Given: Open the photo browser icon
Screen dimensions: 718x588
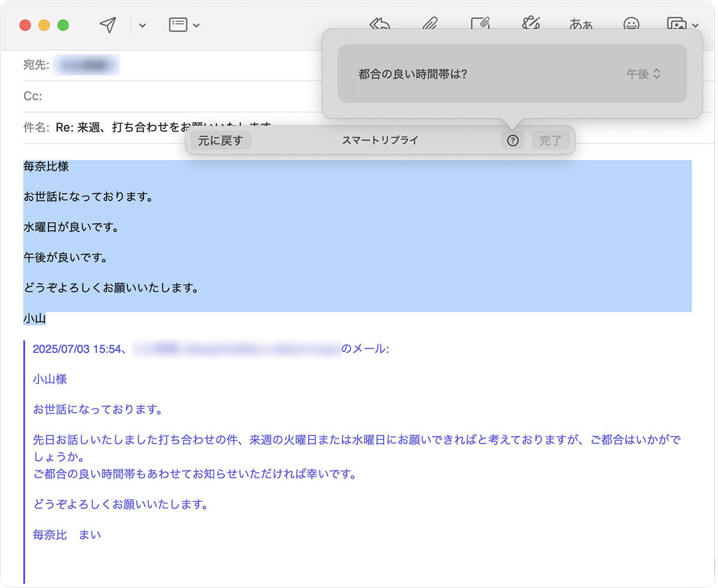Looking at the screenshot, I should tap(677, 25).
